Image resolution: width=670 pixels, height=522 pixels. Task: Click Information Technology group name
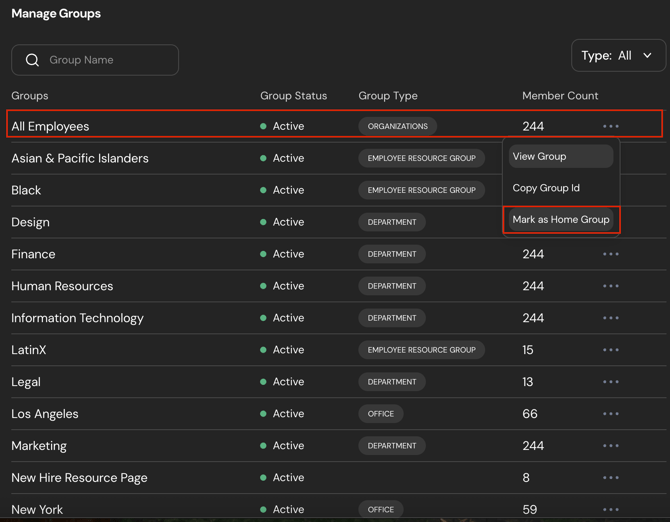pyautogui.click(x=77, y=318)
